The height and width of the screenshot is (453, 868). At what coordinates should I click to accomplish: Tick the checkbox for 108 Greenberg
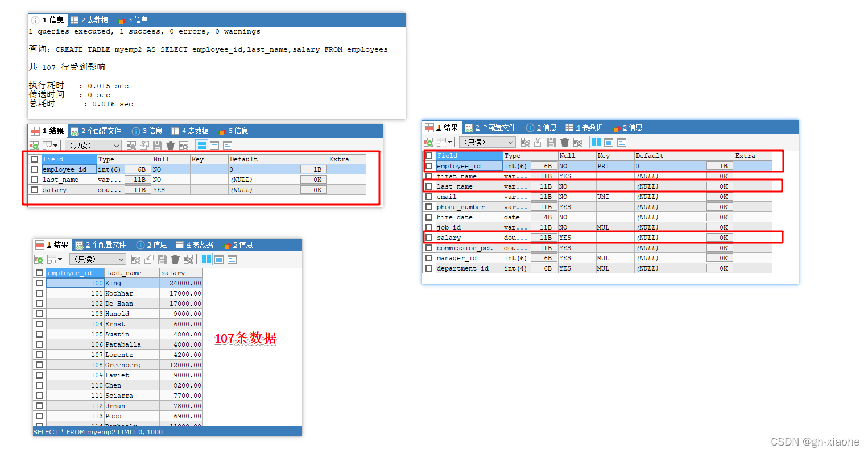click(39, 365)
